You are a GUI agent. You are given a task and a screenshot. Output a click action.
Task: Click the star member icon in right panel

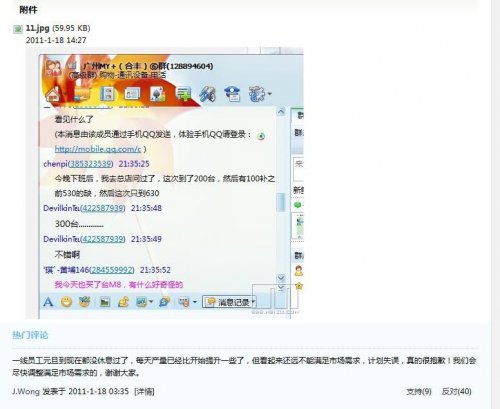299,286
